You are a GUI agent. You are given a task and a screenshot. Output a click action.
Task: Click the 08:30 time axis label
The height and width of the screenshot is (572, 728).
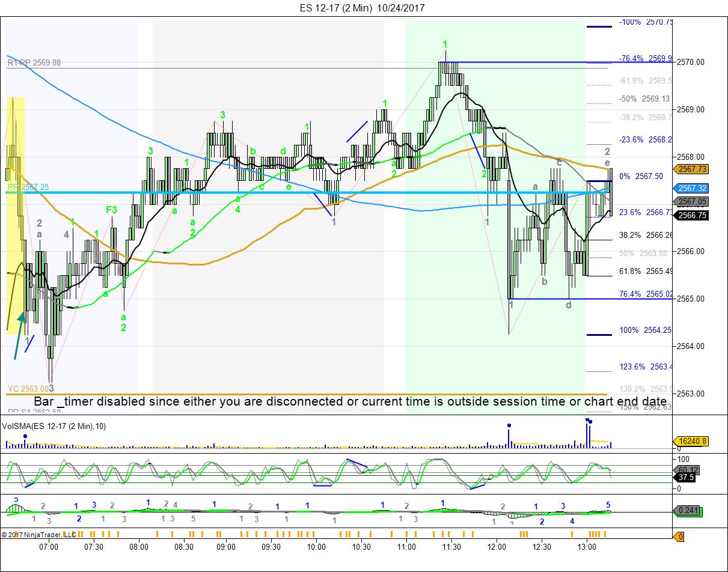(184, 547)
